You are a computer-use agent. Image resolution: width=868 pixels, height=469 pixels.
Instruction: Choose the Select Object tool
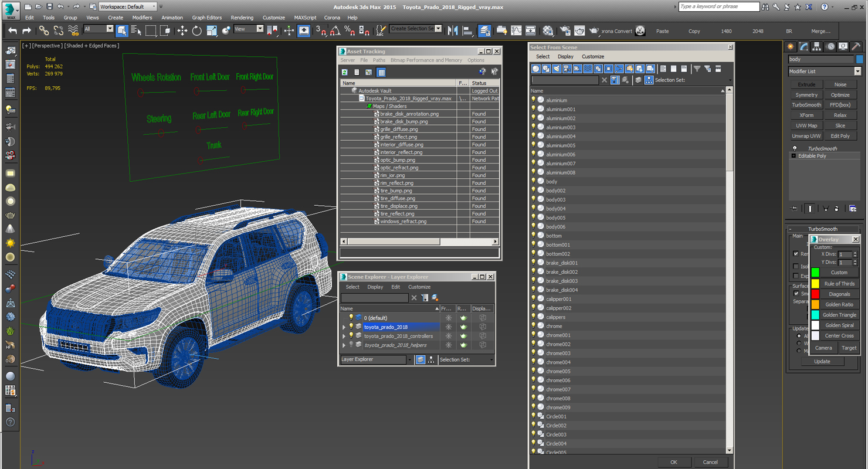coord(122,30)
